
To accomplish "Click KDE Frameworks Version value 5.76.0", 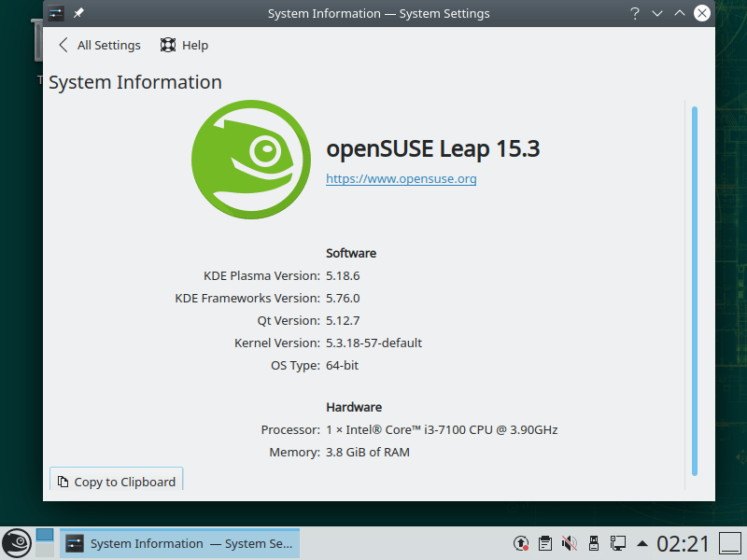I will 343,298.
